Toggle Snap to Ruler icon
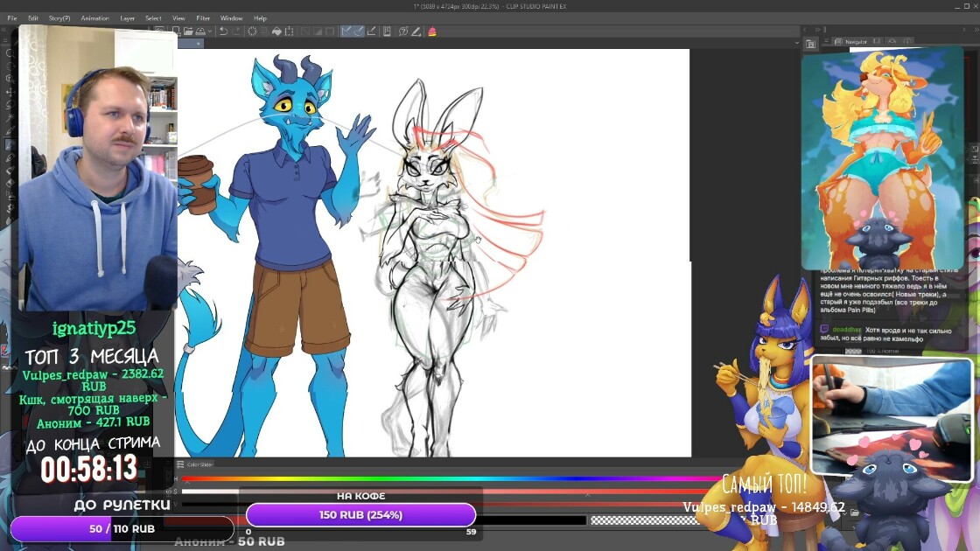 coord(346,31)
